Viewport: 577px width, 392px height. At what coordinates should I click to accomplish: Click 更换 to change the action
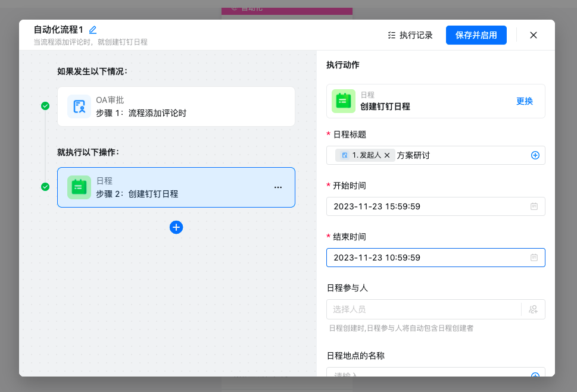pyautogui.click(x=524, y=101)
